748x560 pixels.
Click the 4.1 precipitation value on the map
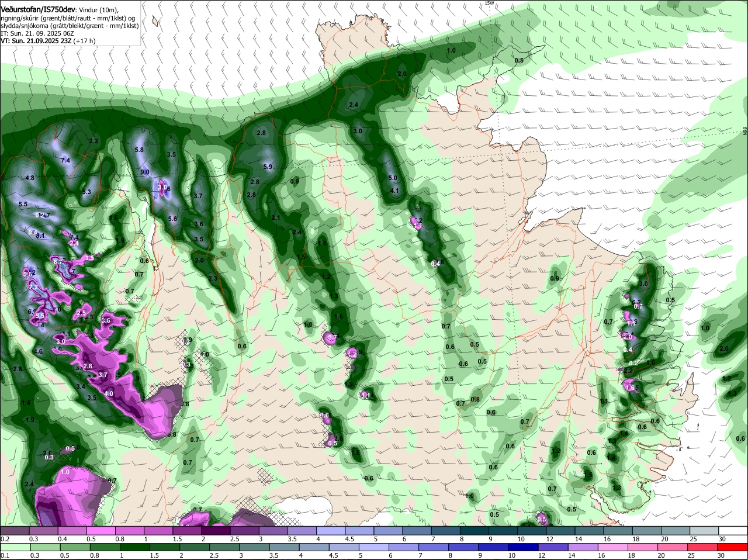tap(394, 191)
